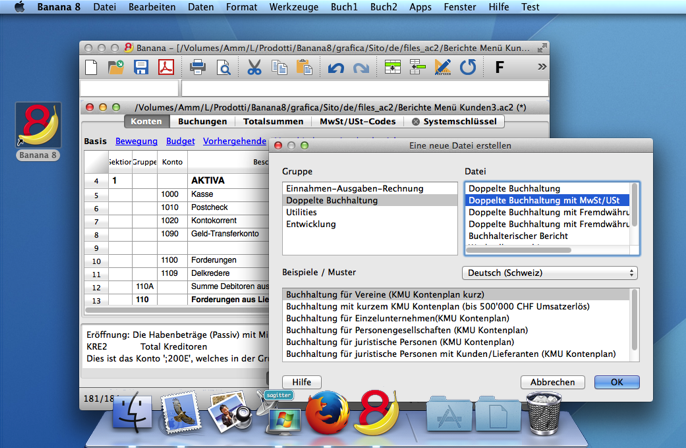This screenshot has height=448, width=686.
Task: Click the Konto column header
Action: coord(172,162)
